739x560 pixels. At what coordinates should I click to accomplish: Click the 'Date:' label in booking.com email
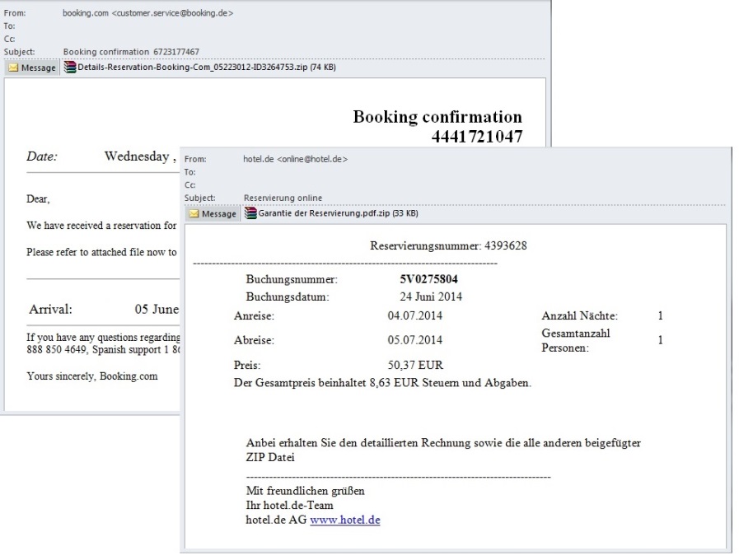point(42,156)
